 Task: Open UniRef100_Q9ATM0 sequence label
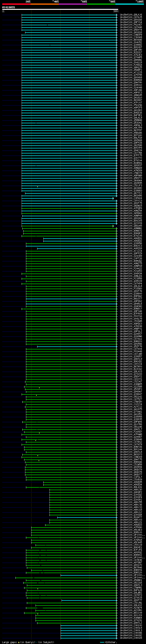tap(131, 82)
